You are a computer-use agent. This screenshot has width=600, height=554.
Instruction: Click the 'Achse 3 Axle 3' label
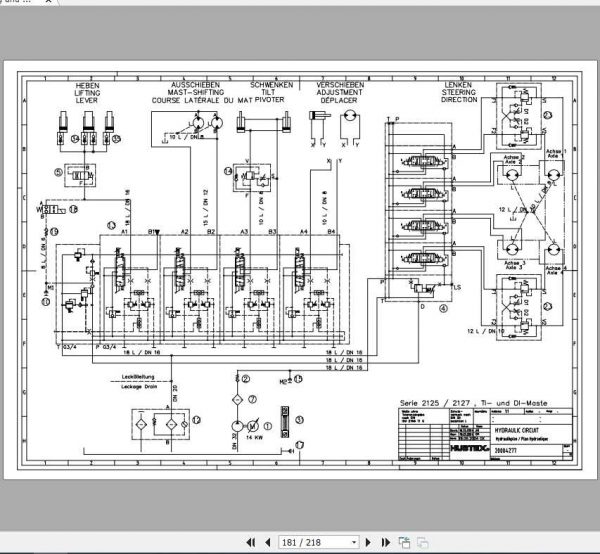[x=515, y=265]
